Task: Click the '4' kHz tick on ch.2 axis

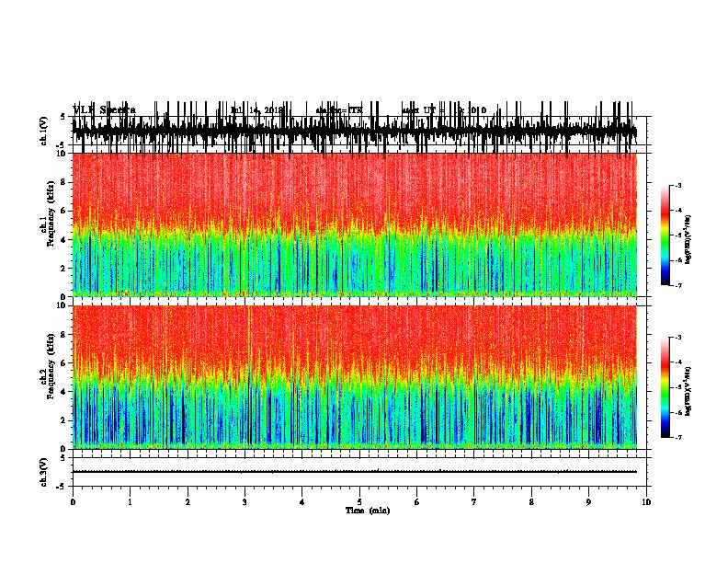Action: point(63,392)
